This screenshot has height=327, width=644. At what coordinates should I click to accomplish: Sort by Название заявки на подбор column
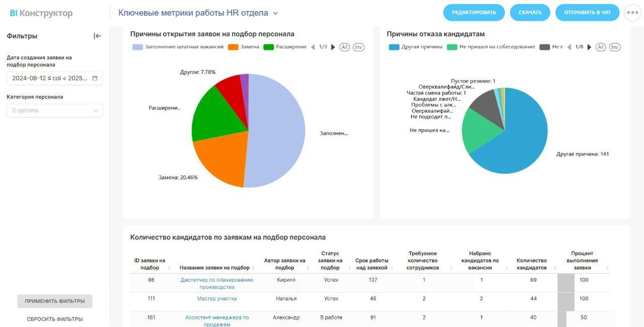254,268
